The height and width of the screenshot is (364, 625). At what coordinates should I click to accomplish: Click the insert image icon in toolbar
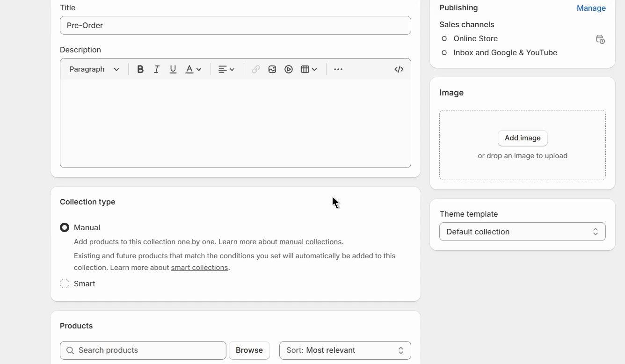[272, 69]
